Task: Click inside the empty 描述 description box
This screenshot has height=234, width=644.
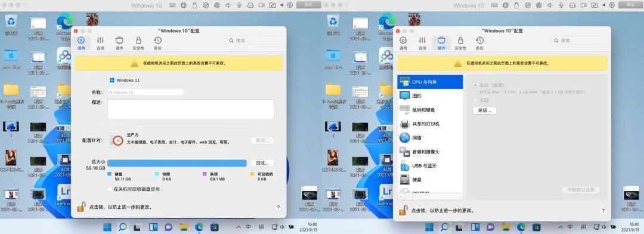Action: (x=191, y=109)
